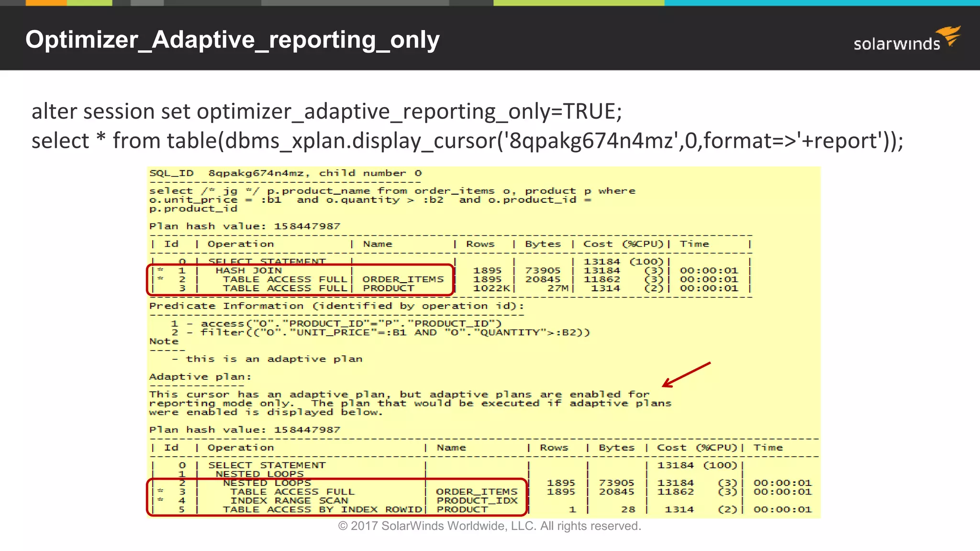Click the slide title Optimizer_Adaptive_reporting_only
This screenshot has width=980, height=551.
233,40
